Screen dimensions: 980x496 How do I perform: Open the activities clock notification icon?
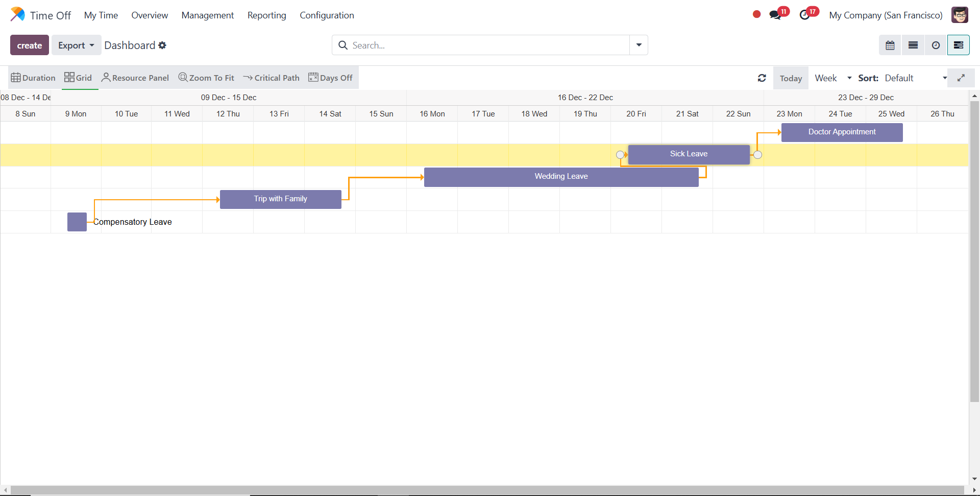[805, 15]
